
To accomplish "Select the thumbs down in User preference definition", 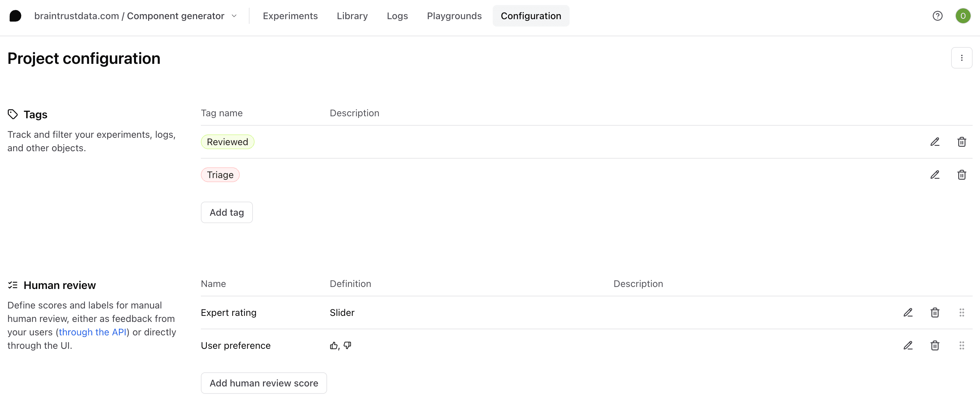I will (x=347, y=345).
